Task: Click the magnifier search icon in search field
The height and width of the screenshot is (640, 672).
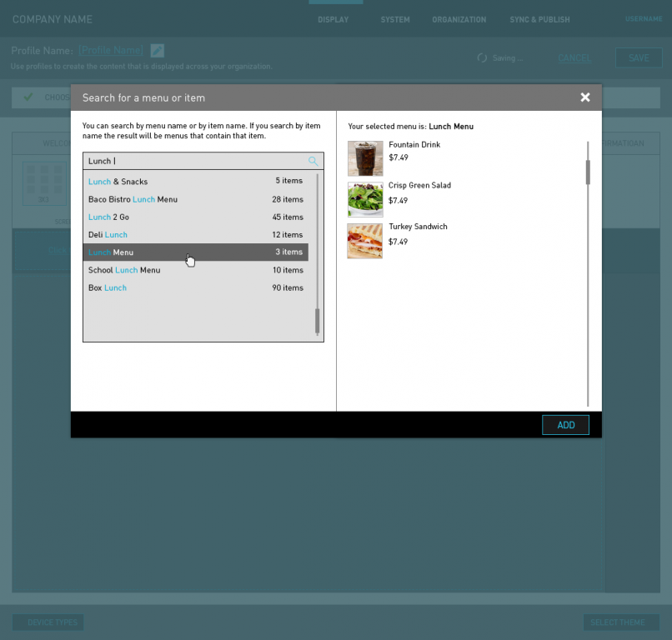Action: coord(313,161)
